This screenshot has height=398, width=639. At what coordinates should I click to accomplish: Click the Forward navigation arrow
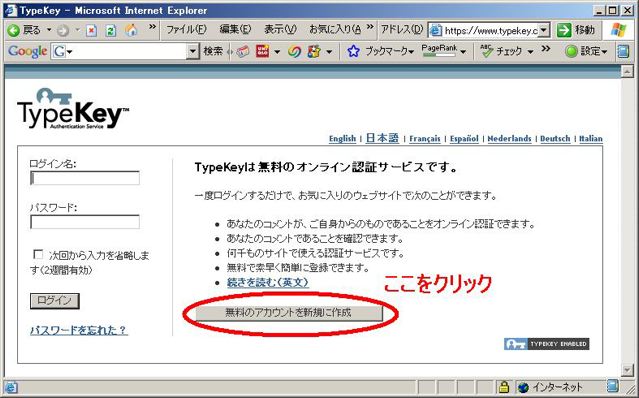click(x=63, y=31)
